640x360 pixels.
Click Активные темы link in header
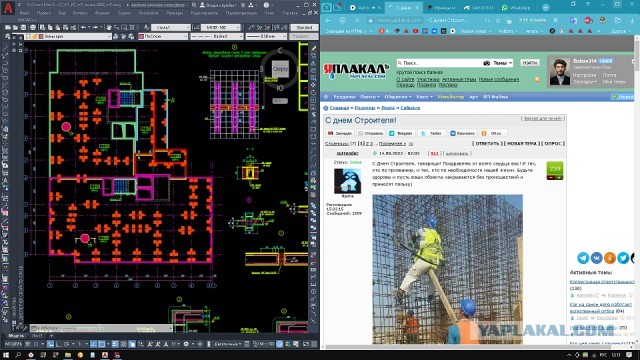tap(459, 79)
